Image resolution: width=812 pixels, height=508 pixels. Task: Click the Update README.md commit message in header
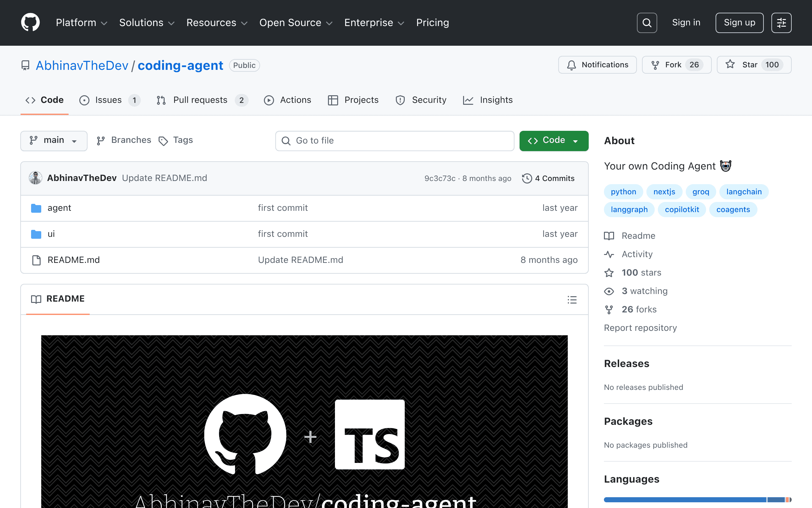[x=164, y=178]
